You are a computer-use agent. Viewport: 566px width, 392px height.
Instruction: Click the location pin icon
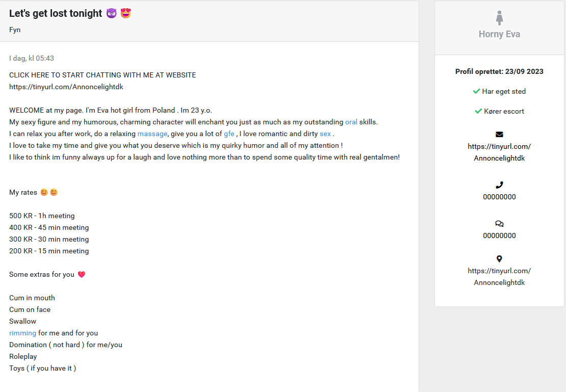click(x=499, y=259)
